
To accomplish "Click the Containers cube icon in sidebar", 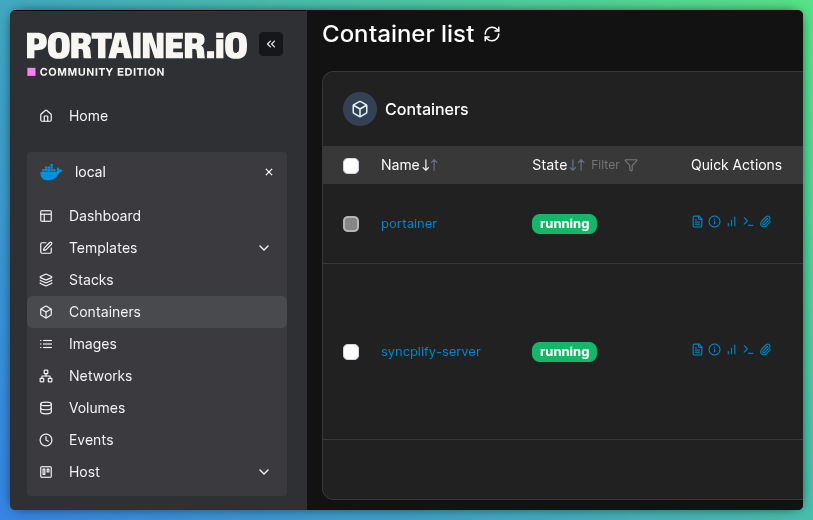I will tap(46, 312).
